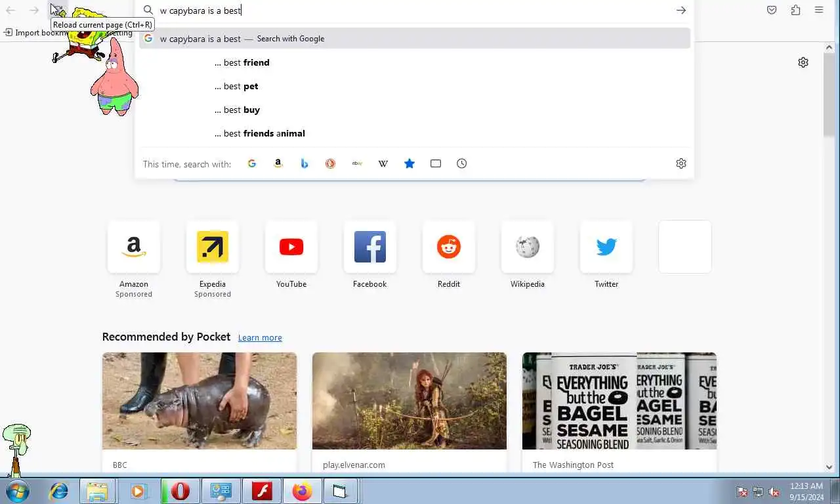
Task: Open the Save to Pocket icon
Action: coord(772,10)
